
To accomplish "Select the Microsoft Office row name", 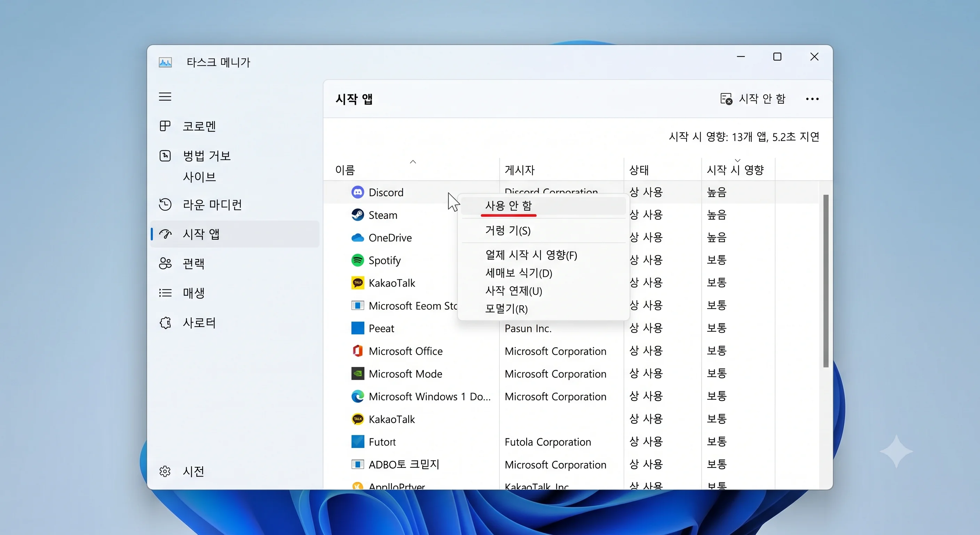I will [x=405, y=351].
